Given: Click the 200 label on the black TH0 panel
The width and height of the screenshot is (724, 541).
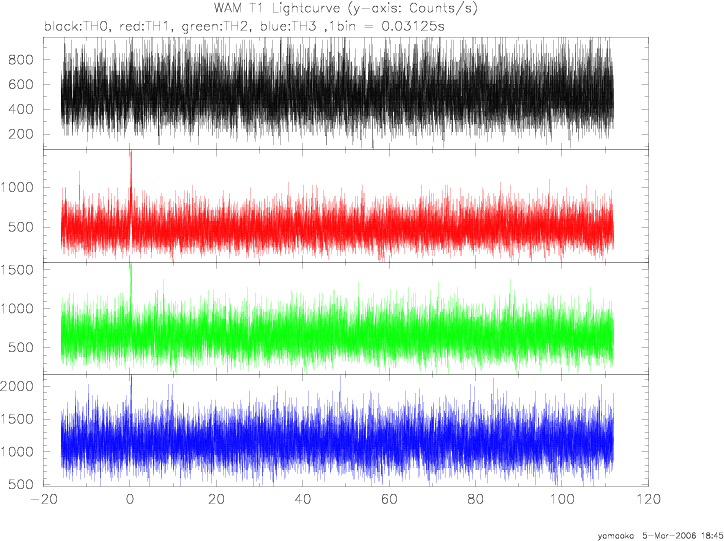Looking at the screenshot, I should click(x=21, y=134).
